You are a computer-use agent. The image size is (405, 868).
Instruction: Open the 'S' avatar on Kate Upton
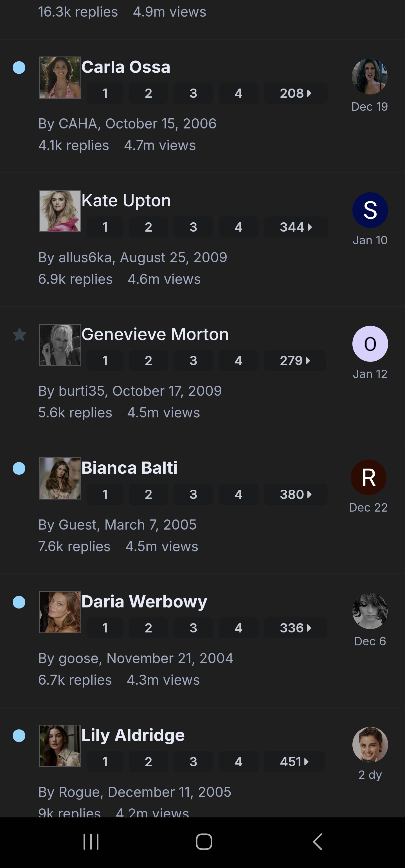click(370, 210)
